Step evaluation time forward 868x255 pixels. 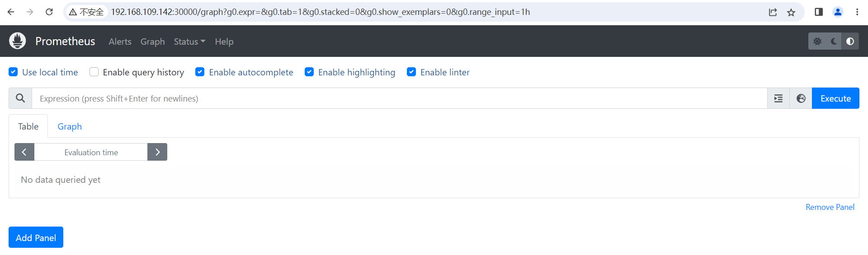pyautogui.click(x=157, y=152)
